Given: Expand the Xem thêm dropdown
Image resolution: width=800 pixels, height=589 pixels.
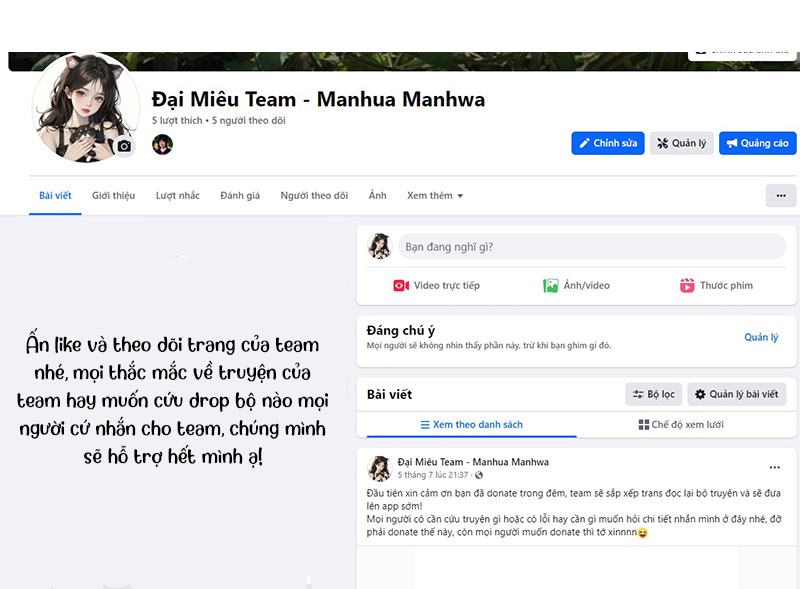Looking at the screenshot, I should (435, 195).
